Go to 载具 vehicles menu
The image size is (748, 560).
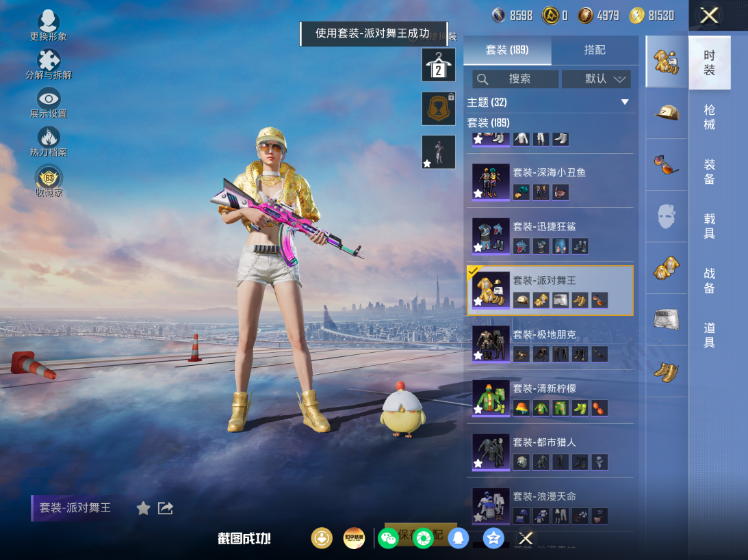click(x=710, y=226)
